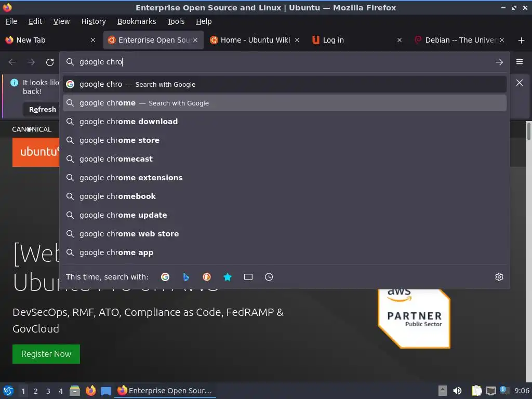Search this time with DuckDuckGo icon
The height and width of the screenshot is (399, 532).
[x=207, y=277]
